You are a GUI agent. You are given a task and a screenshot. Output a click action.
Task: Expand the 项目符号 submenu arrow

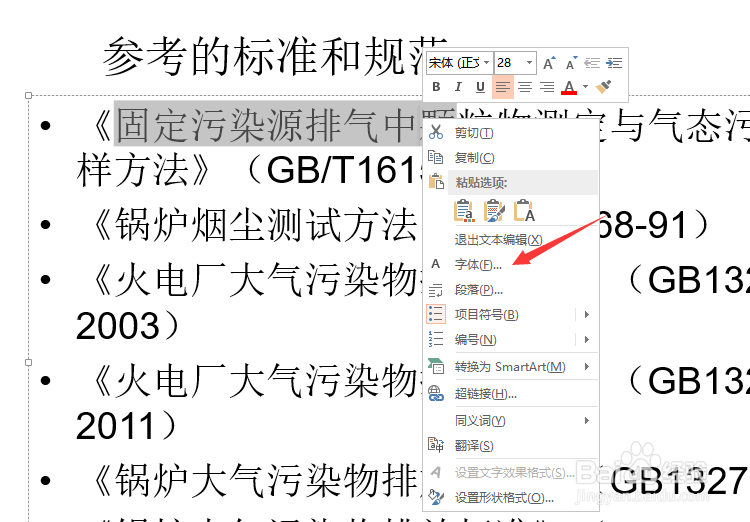click(x=586, y=314)
